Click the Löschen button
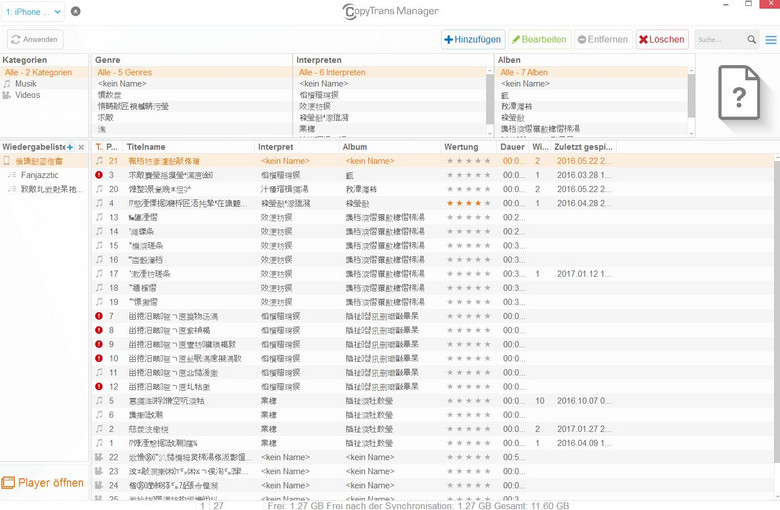Viewport: 780px width, 510px height. pyautogui.click(x=662, y=39)
